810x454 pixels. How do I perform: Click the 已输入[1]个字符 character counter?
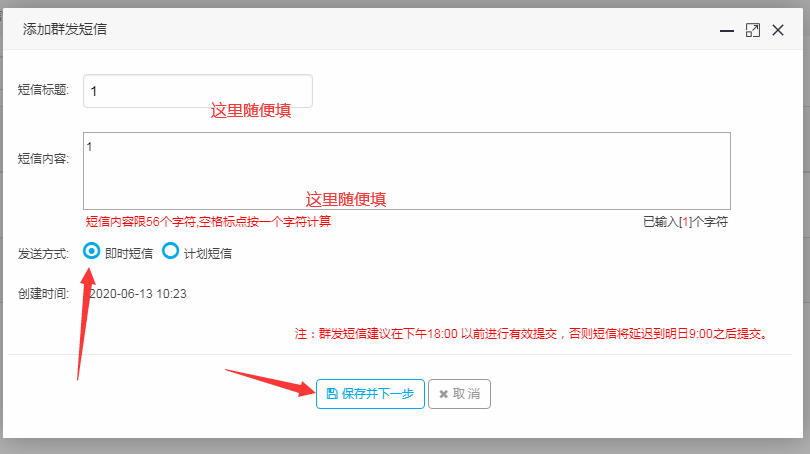click(x=686, y=222)
